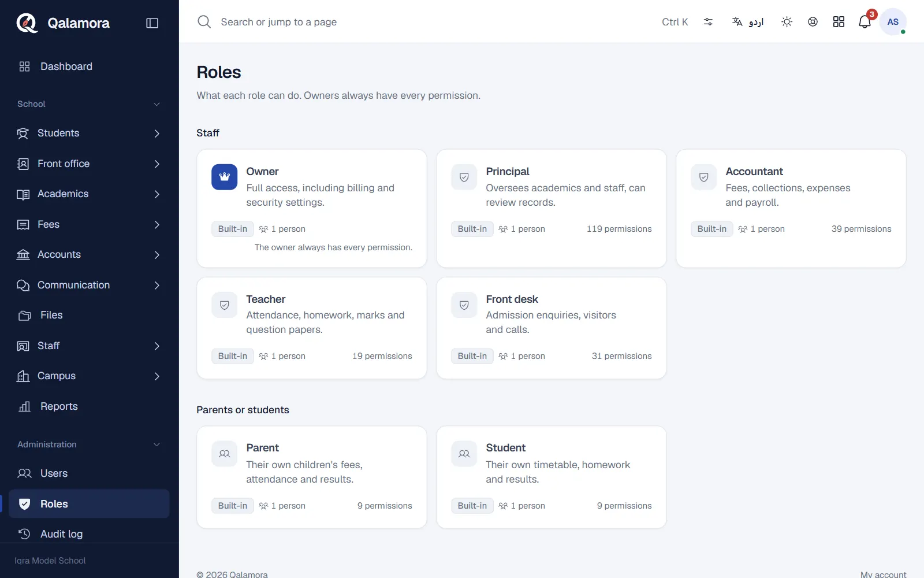Open Staff in the sidebar
The height and width of the screenshot is (578, 924).
point(89,346)
